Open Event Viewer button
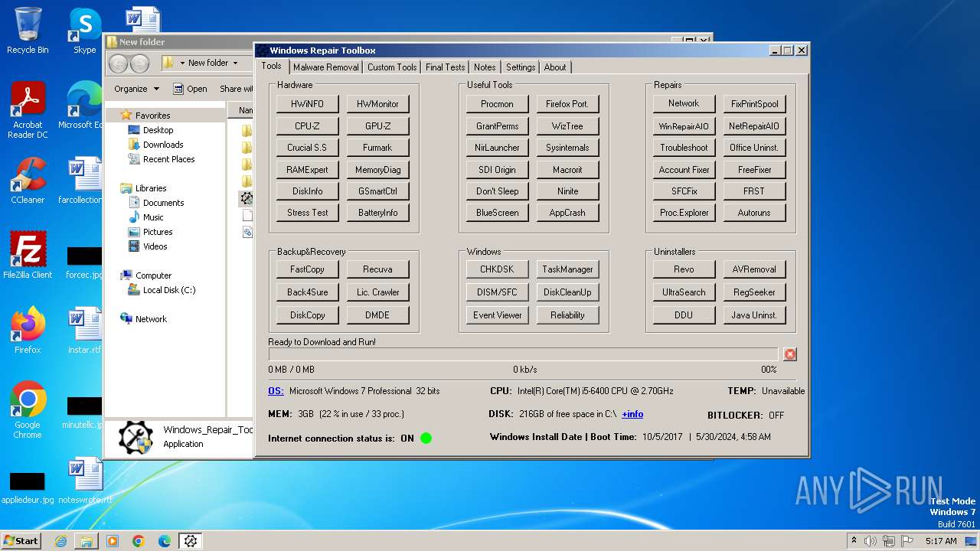Image resolution: width=980 pixels, height=551 pixels. [497, 315]
